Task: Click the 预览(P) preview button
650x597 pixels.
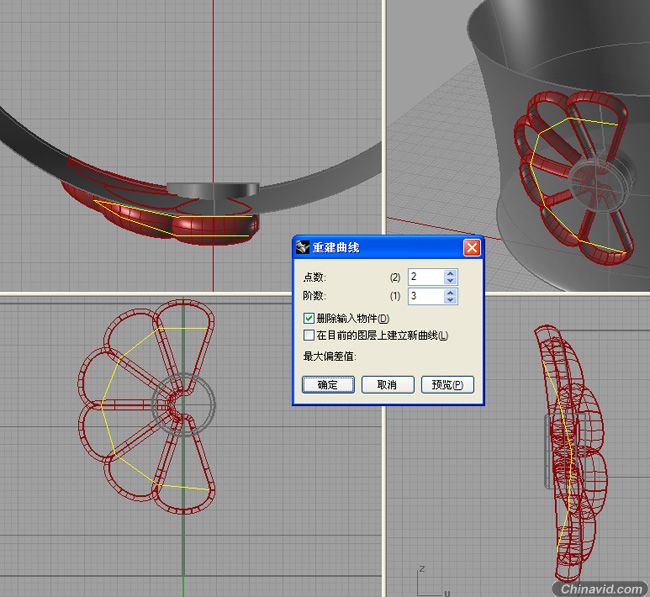Action: click(x=447, y=385)
